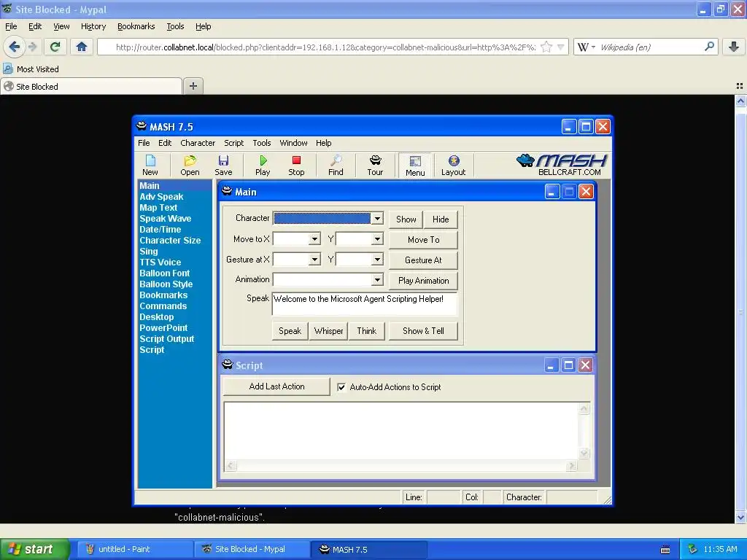Select PowerPoint in the side menu

[163, 328]
